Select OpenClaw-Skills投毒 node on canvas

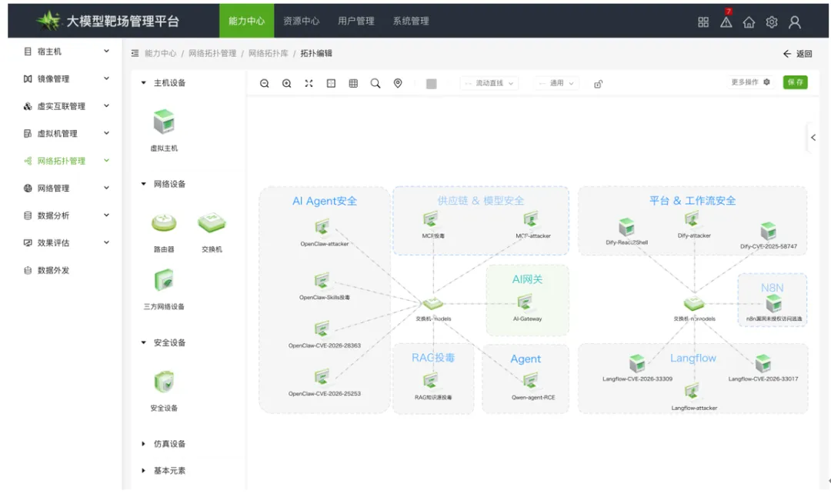(x=322, y=280)
